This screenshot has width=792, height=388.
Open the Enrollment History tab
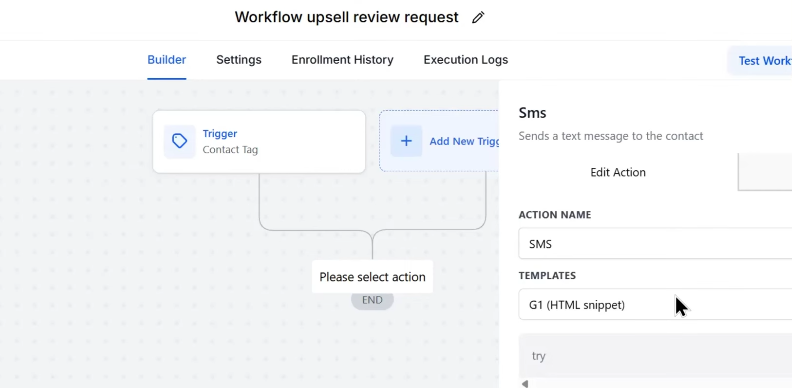pyautogui.click(x=342, y=60)
